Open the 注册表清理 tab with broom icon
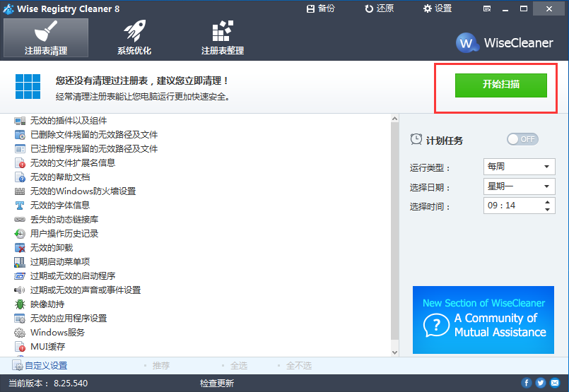Screen dimensions: 569x392 (x=46, y=37)
